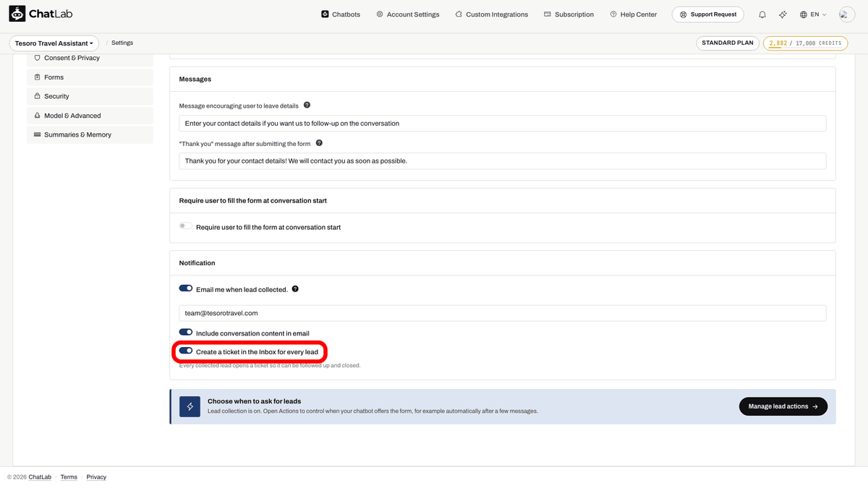Image resolution: width=868 pixels, height=488 pixels.
Task: Click the credits counter 2,882 / 17,000
Action: [804, 43]
